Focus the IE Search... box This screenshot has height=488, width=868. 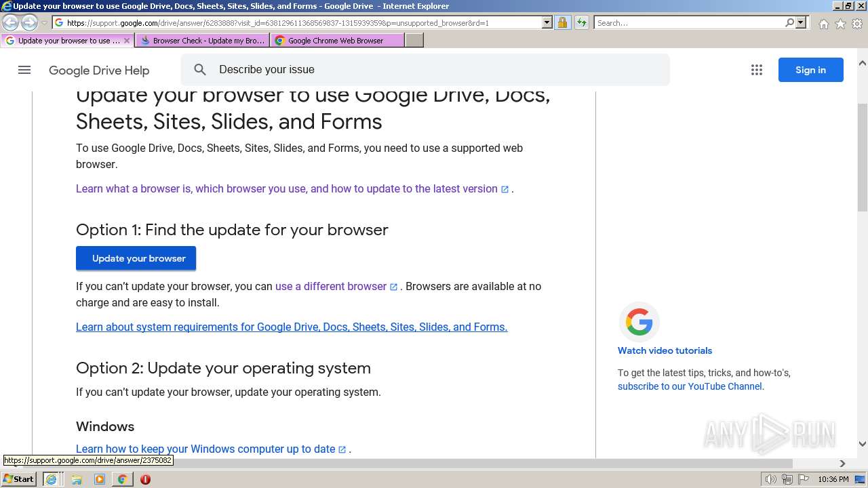689,22
